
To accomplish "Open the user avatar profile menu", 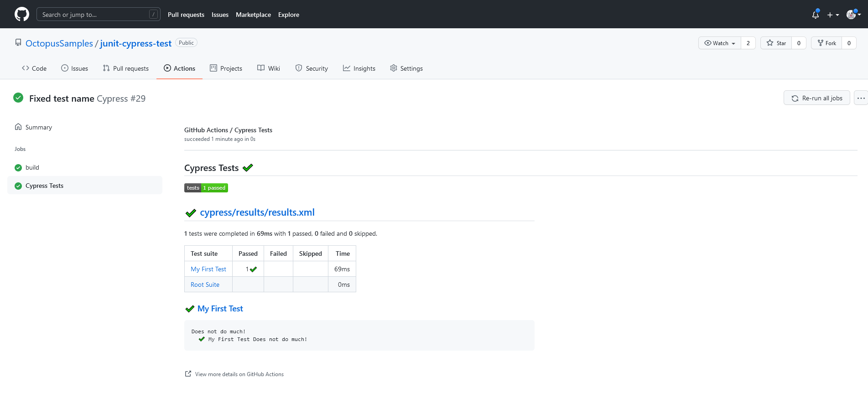I will tap(853, 15).
